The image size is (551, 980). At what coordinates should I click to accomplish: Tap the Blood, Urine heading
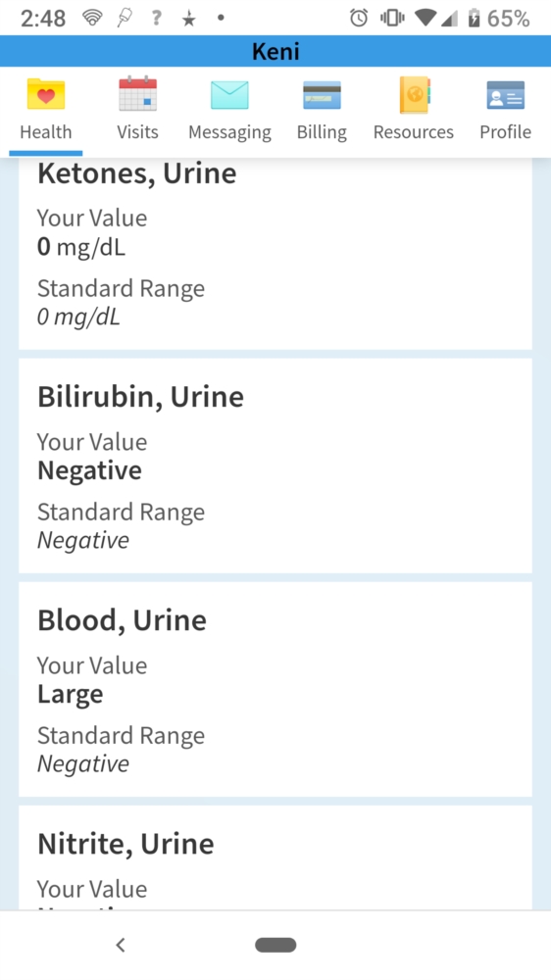tap(122, 620)
